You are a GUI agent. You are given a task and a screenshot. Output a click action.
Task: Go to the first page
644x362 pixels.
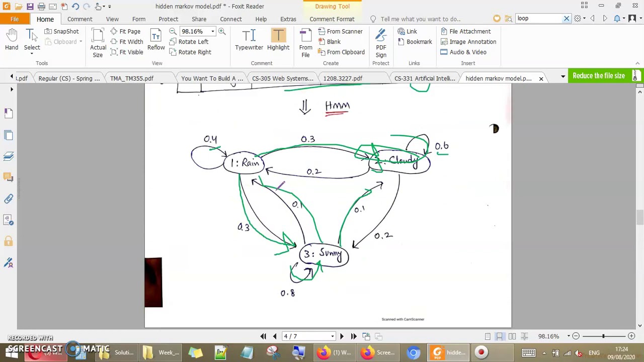tap(263, 336)
